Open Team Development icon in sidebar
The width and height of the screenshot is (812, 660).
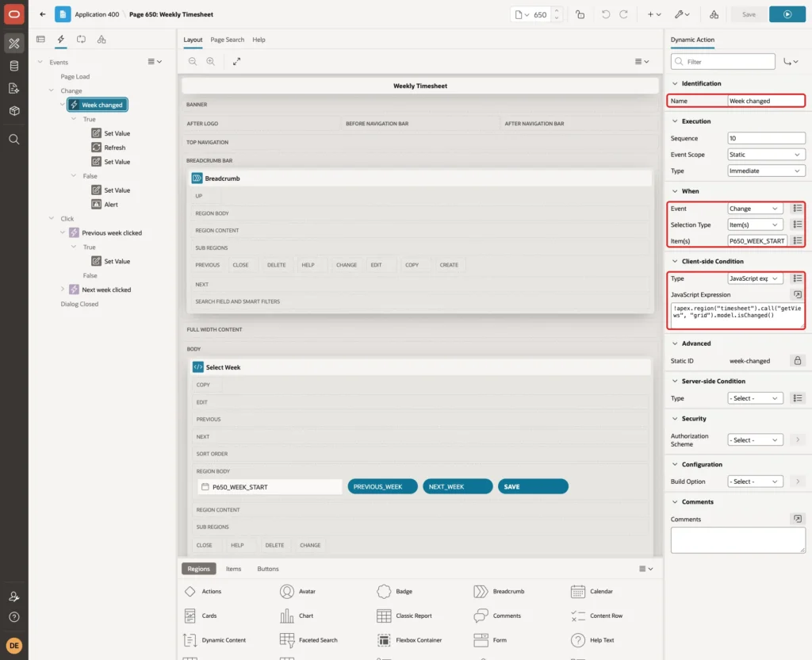[14, 89]
